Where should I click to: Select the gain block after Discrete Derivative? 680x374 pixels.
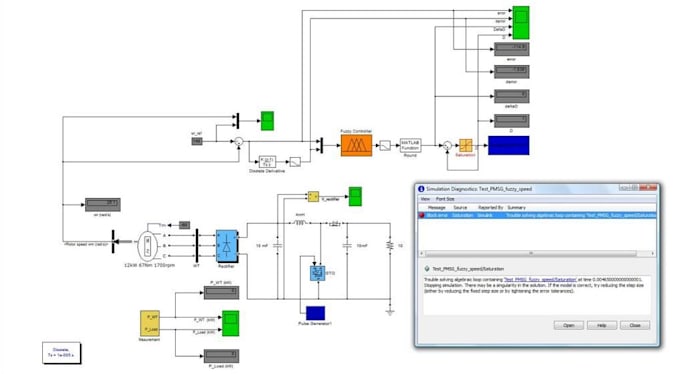tap(295, 162)
